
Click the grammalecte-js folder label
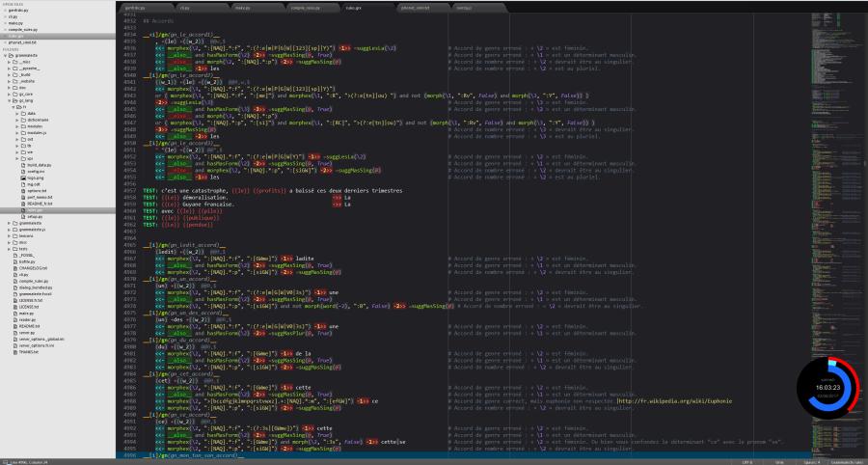coord(32,230)
